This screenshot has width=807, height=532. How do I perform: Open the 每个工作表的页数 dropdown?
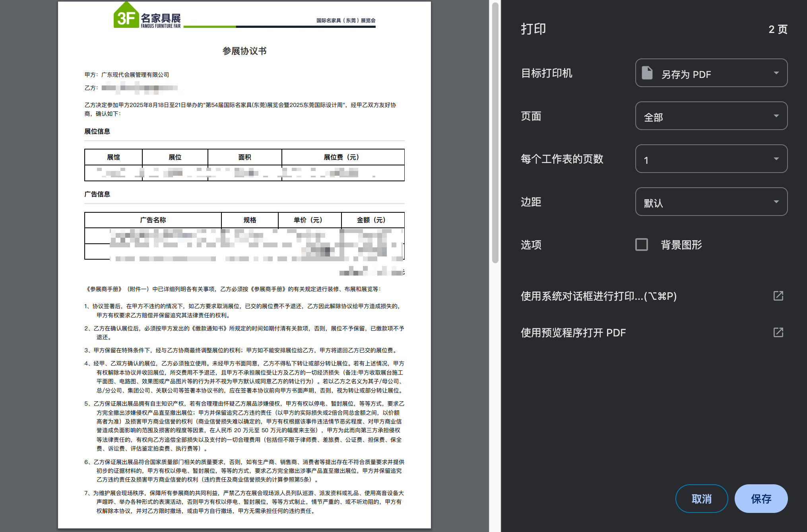[711, 159]
